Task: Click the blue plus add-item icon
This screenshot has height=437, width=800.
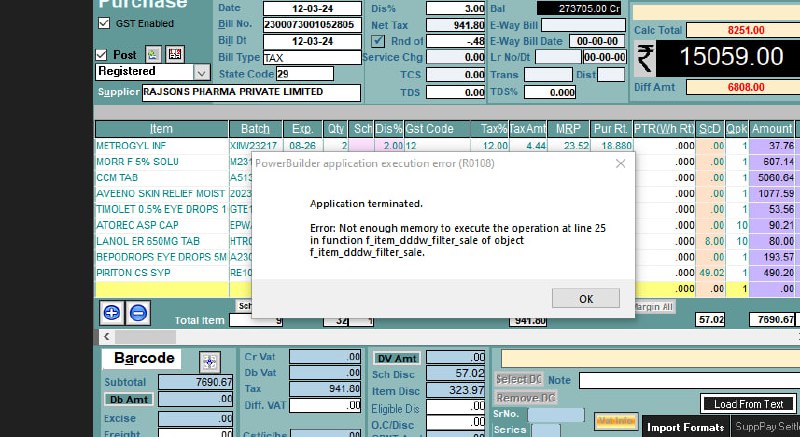Action: coord(112,311)
